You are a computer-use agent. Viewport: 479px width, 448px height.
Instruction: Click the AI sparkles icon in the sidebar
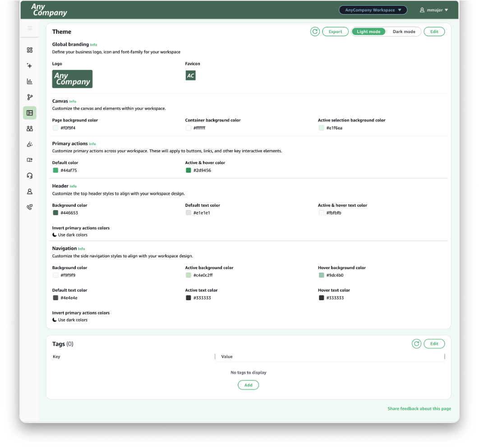coord(30,66)
